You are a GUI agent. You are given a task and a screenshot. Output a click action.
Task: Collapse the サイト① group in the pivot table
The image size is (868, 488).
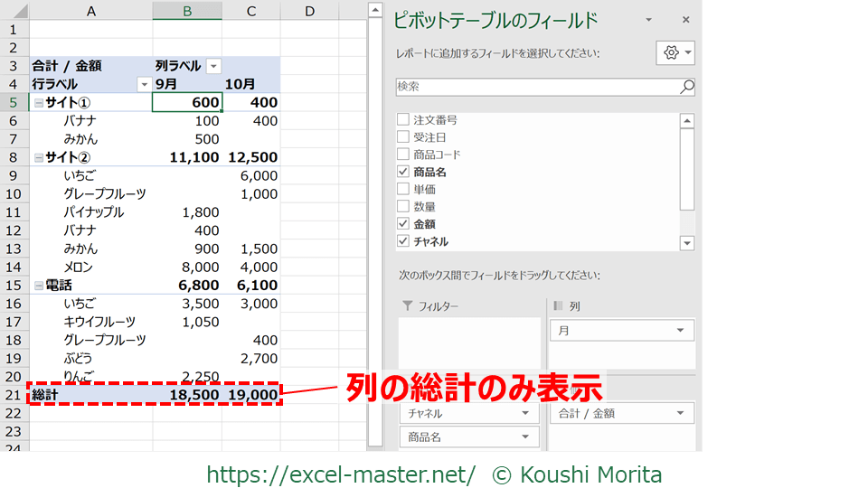click(39, 103)
